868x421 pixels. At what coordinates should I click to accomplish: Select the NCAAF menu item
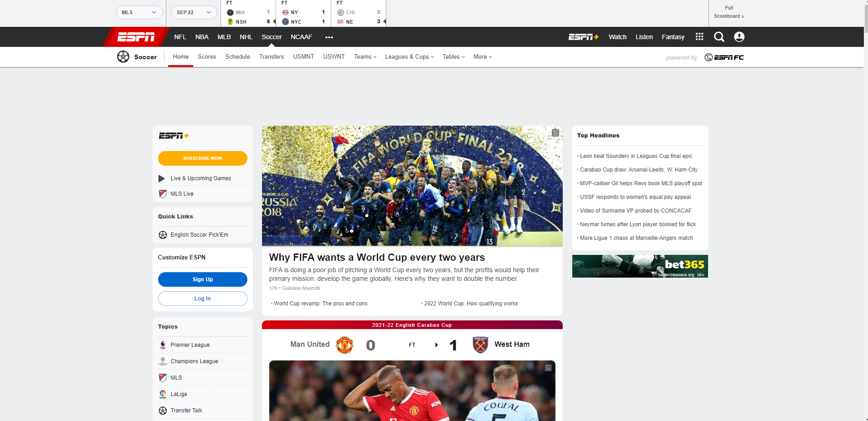301,37
